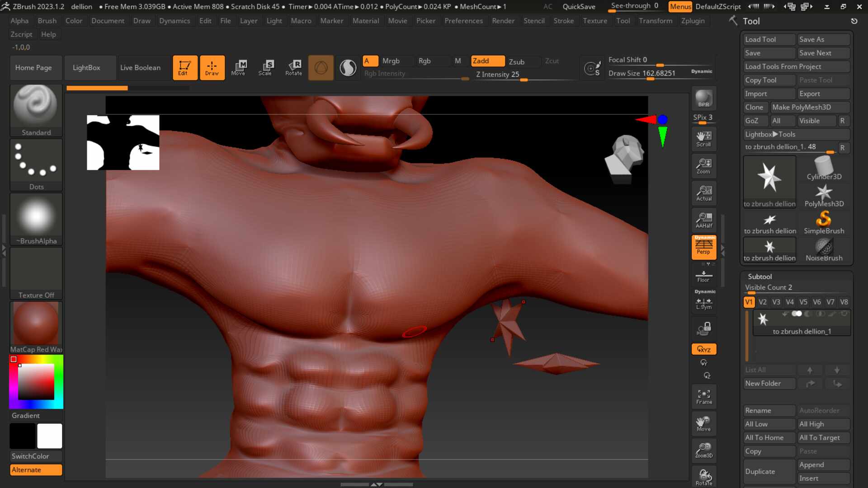Enable Zsub sculpt mode
Image resolution: width=868 pixels, height=488 pixels.
(517, 61)
